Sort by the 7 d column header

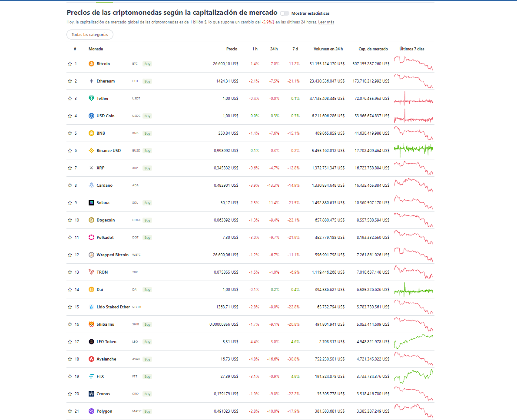click(295, 49)
